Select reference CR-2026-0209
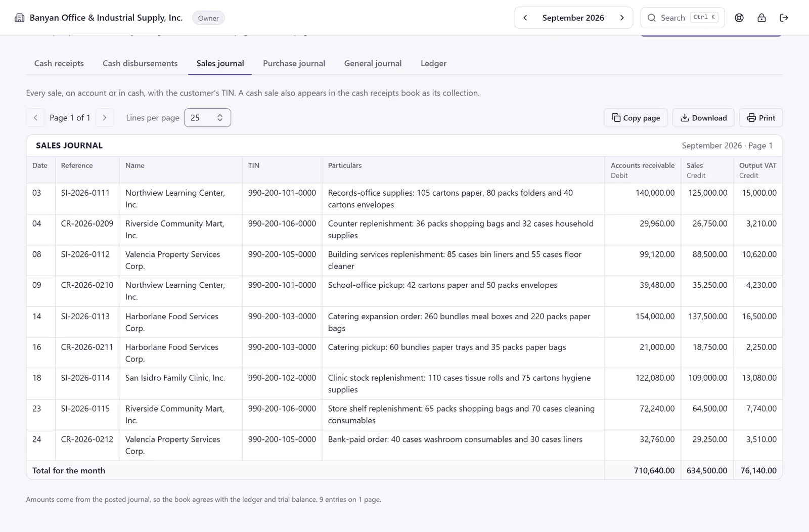 (x=87, y=224)
